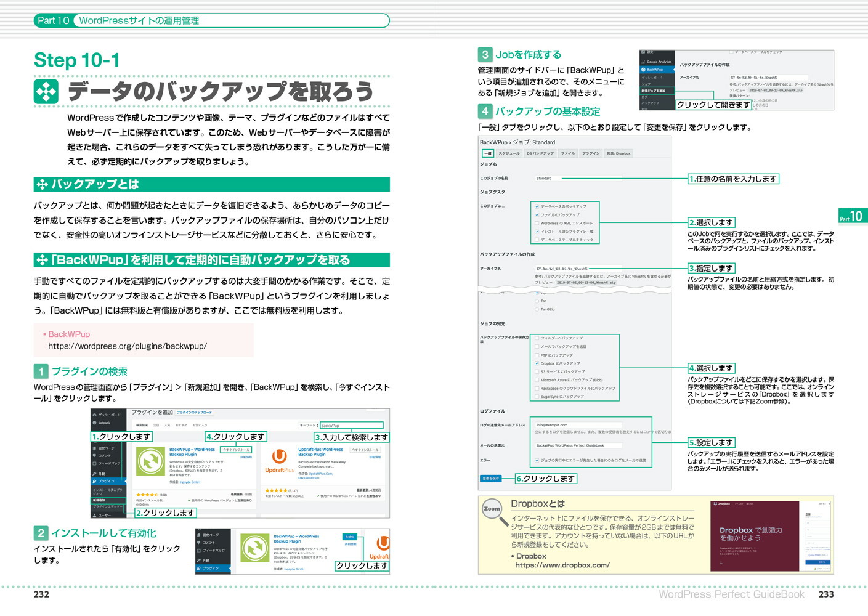This screenshot has height=616, width=868.
Task: Open 詳細情報 link for UpdraftPlus
Action: [375, 457]
